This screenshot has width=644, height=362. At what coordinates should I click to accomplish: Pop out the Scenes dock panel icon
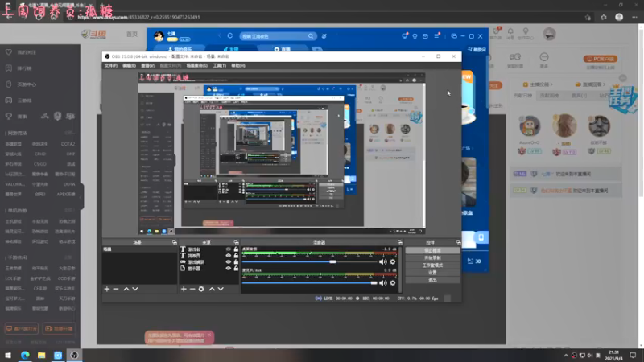tap(174, 242)
